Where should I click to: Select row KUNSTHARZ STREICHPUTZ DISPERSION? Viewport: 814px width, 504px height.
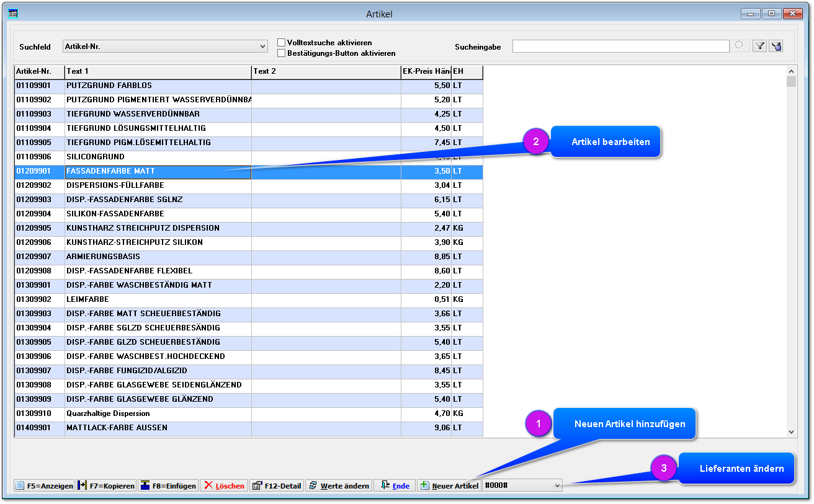click(x=249, y=228)
